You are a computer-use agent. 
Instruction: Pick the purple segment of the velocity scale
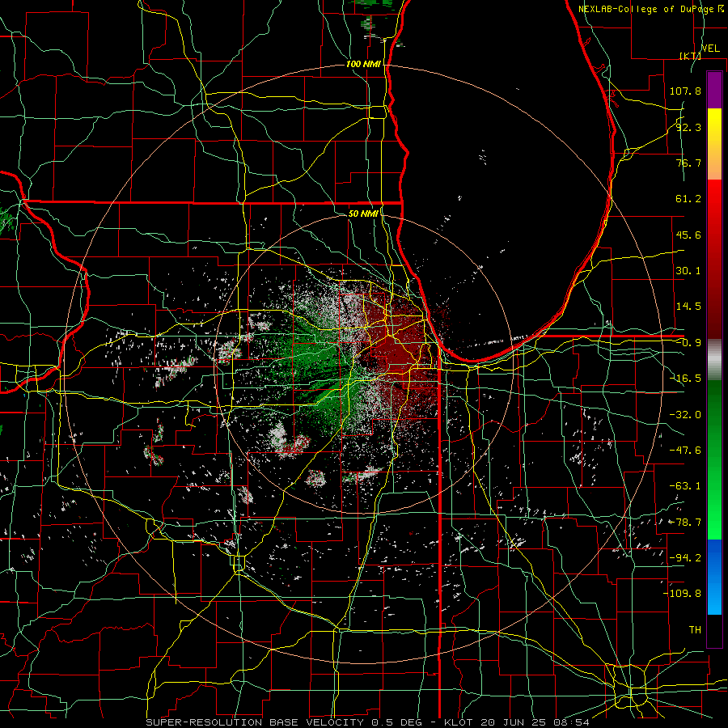[x=714, y=90]
